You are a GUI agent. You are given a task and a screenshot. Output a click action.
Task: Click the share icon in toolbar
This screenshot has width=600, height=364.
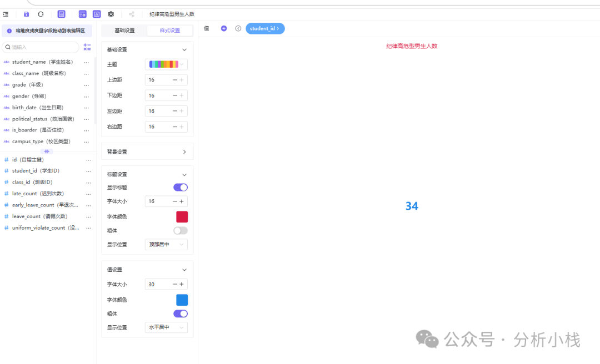(132, 14)
